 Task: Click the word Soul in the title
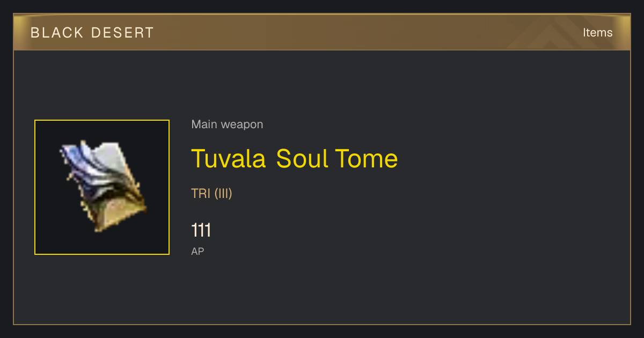[302, 158]
